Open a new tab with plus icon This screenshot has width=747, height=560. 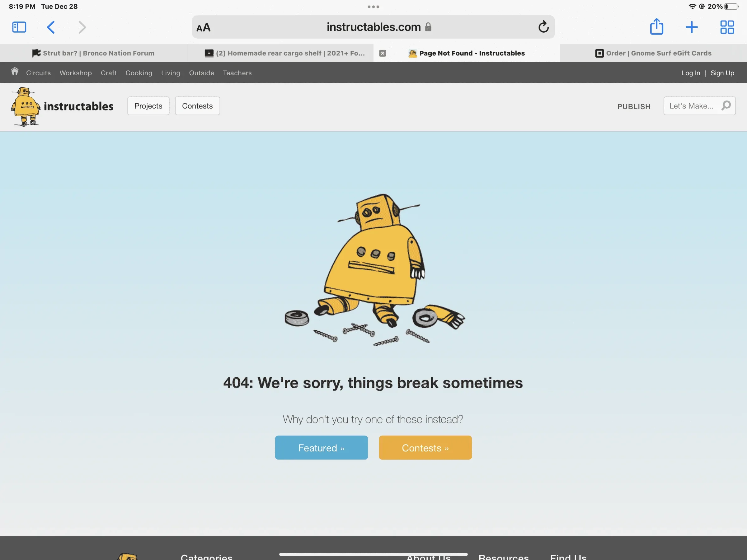point(691,27)
